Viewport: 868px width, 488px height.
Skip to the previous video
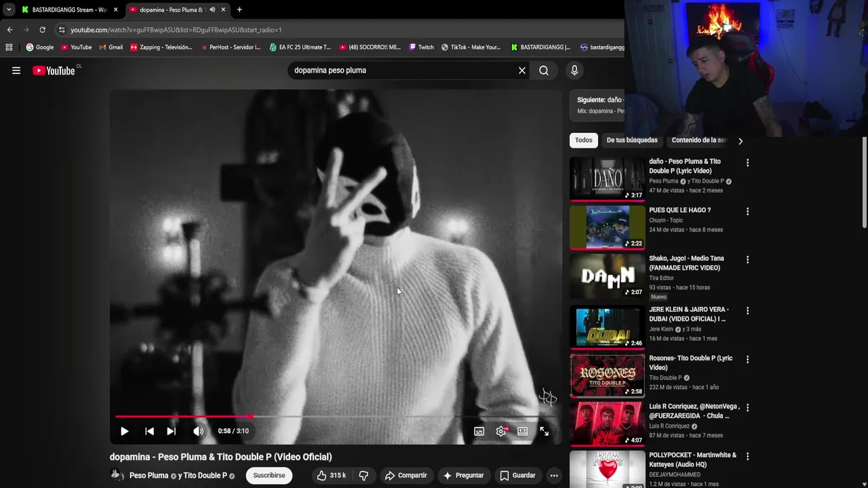coord(149,431)
